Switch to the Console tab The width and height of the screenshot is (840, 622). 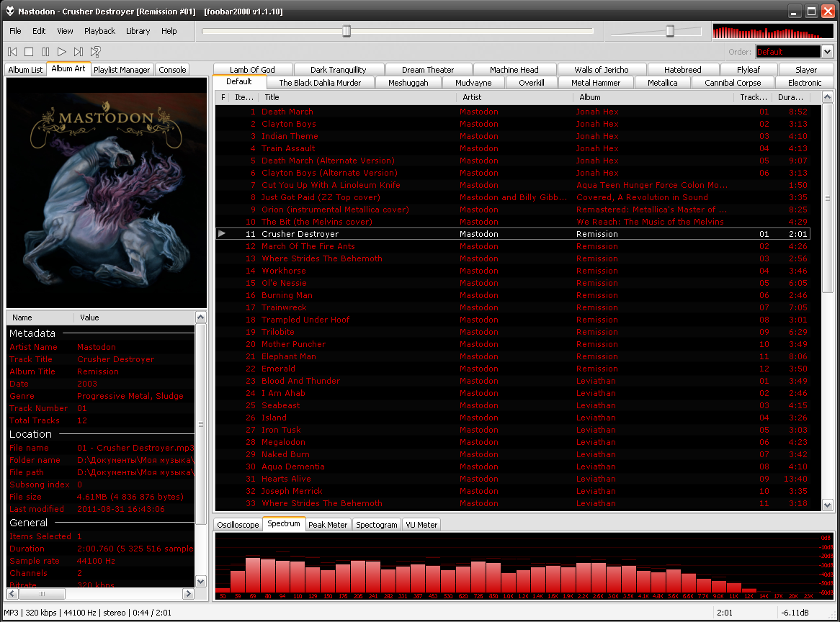[172, 70]
